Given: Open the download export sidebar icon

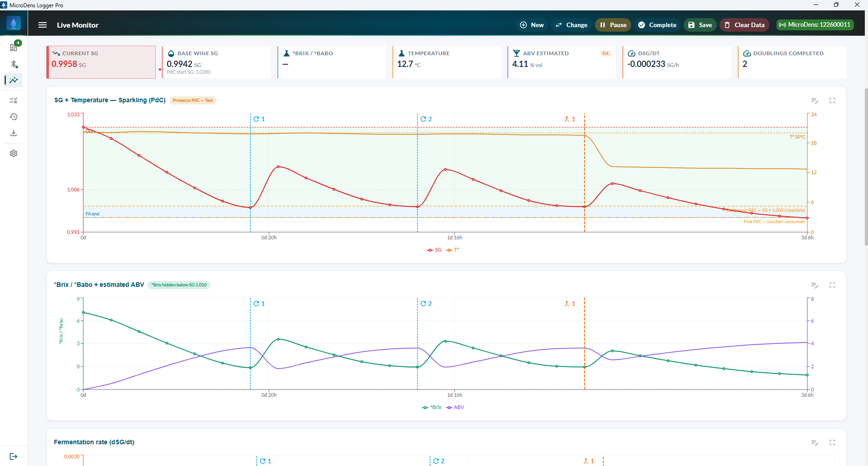Looking at the screenshot, I should point(14,133).
